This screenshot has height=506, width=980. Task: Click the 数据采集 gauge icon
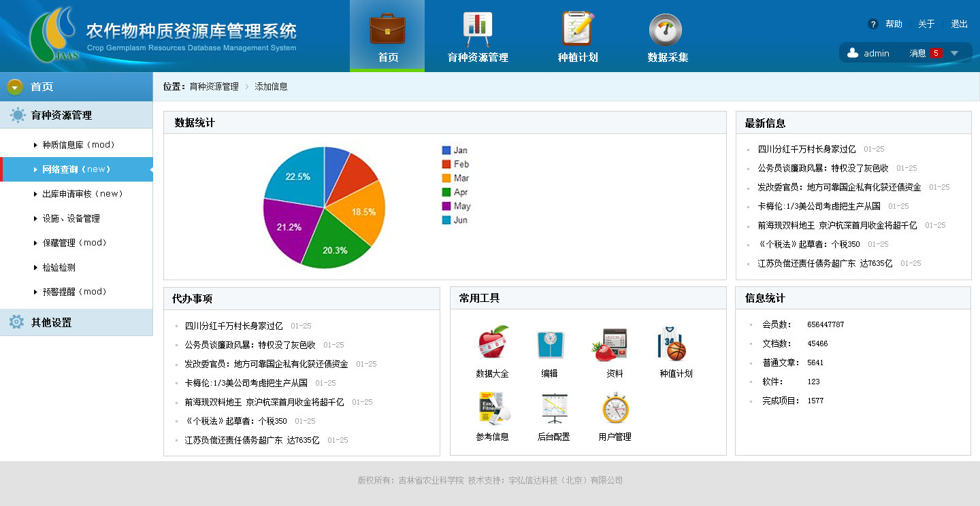[667, 30]
